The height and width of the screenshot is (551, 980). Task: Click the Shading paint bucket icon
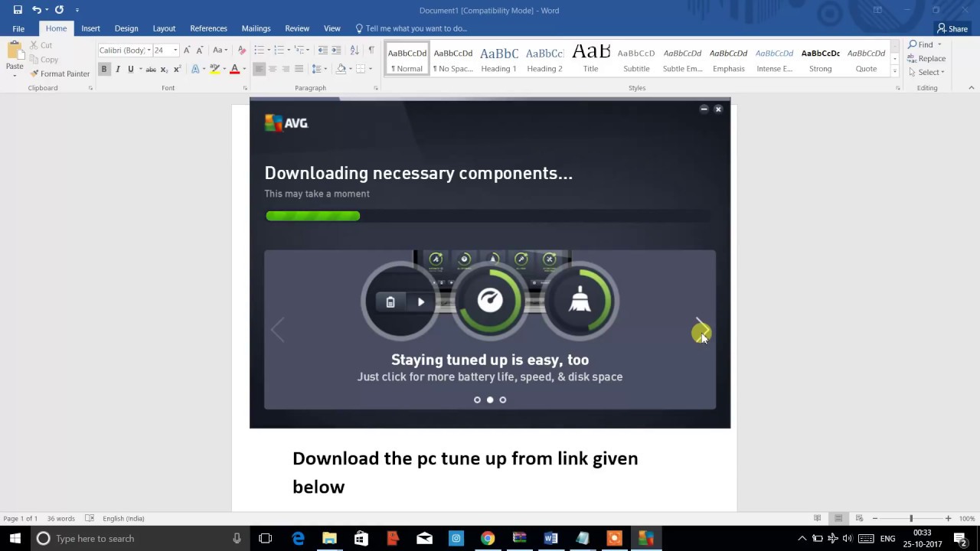[341, 69]
